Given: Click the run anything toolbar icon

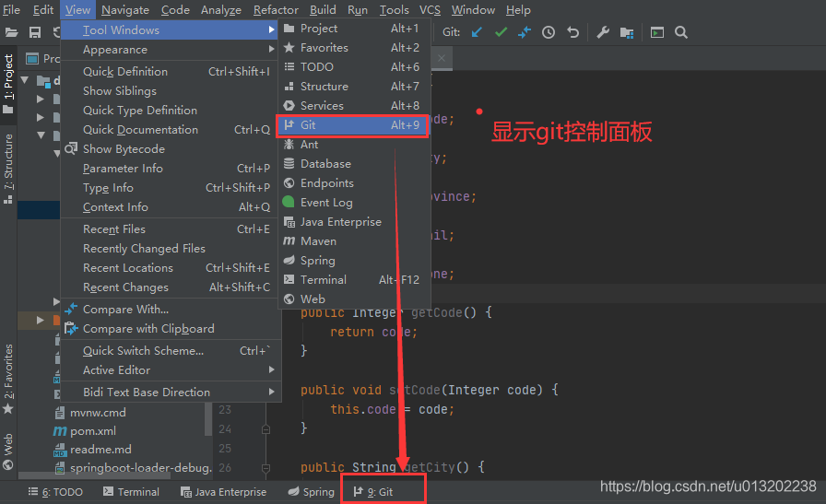Looking at the screenshot, I should click(657, 32).
